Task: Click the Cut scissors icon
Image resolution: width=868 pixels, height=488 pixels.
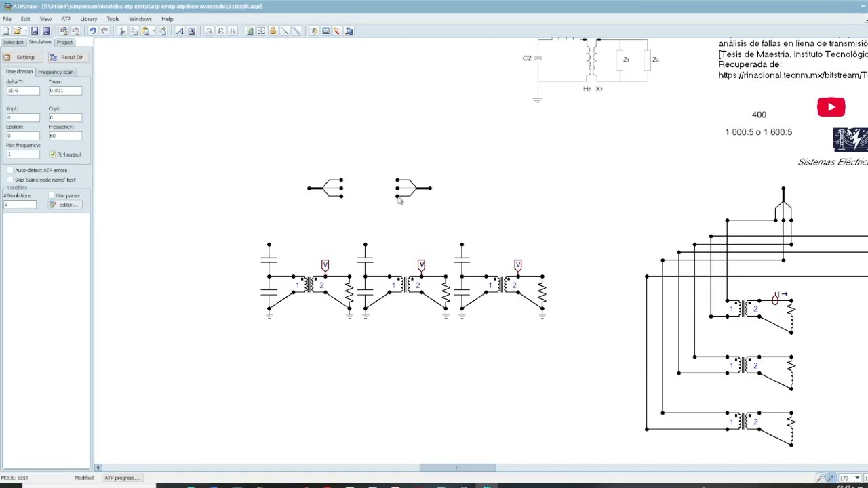Action: click(122, 30)
